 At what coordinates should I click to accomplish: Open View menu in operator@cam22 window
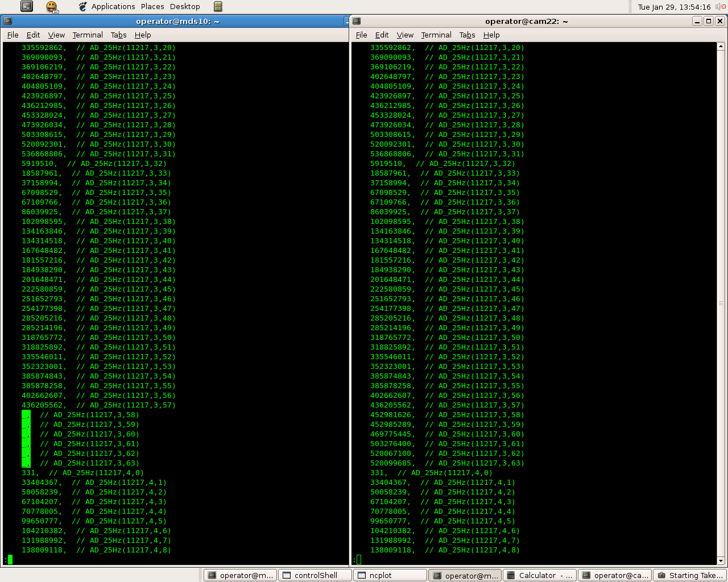[x=405, y=35]
